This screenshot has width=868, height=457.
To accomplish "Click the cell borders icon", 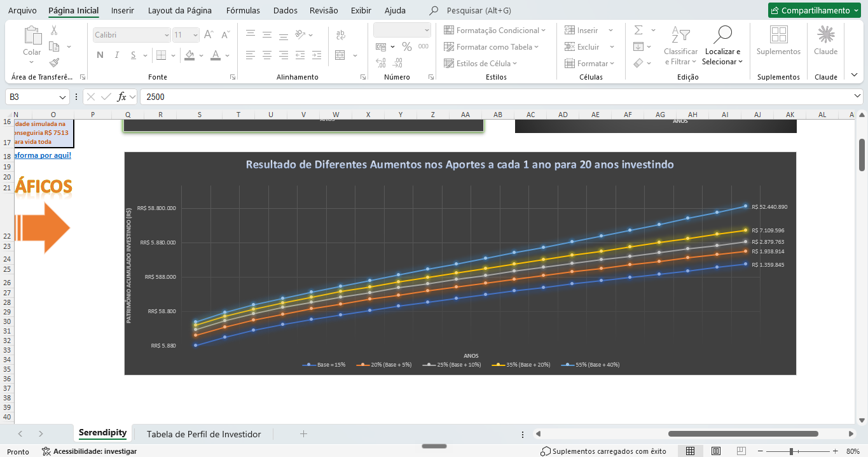I will pos(161,55).
